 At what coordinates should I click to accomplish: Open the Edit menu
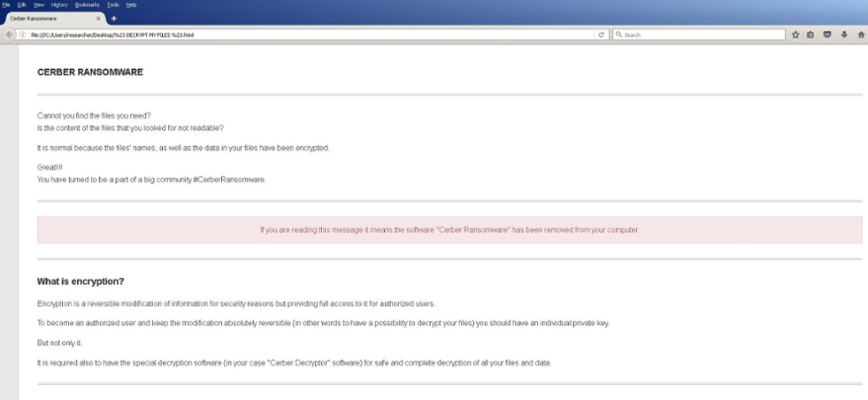(x=21, y=4)
